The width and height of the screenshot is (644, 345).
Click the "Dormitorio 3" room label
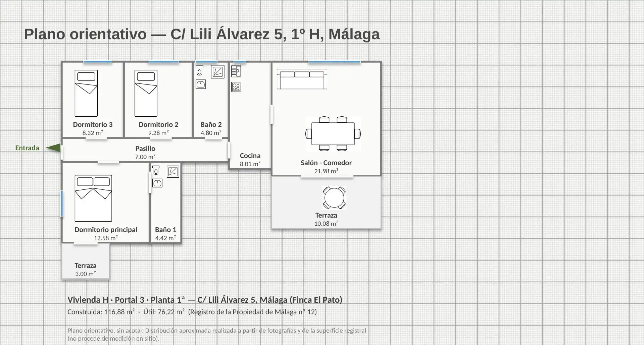coord(93,124)
